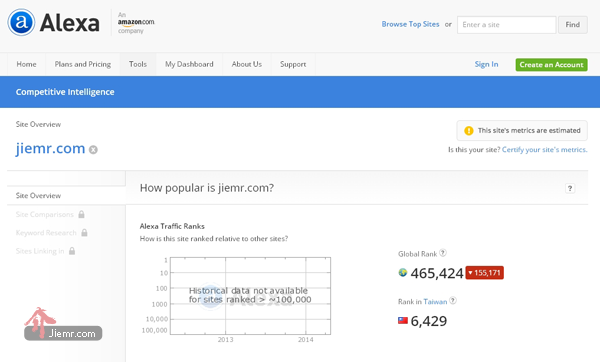Click the amazon.com company logo

pyautogui.click(x=136, y=23)
